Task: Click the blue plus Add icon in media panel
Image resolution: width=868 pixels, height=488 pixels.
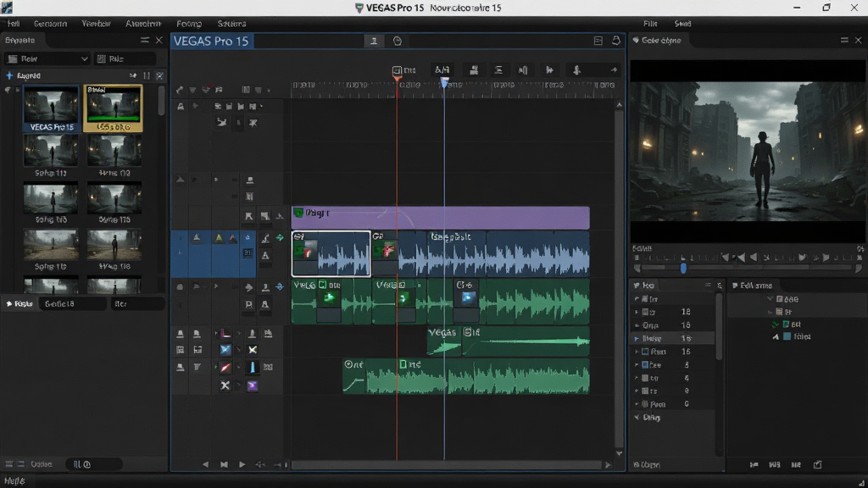Action: (9, 75)
